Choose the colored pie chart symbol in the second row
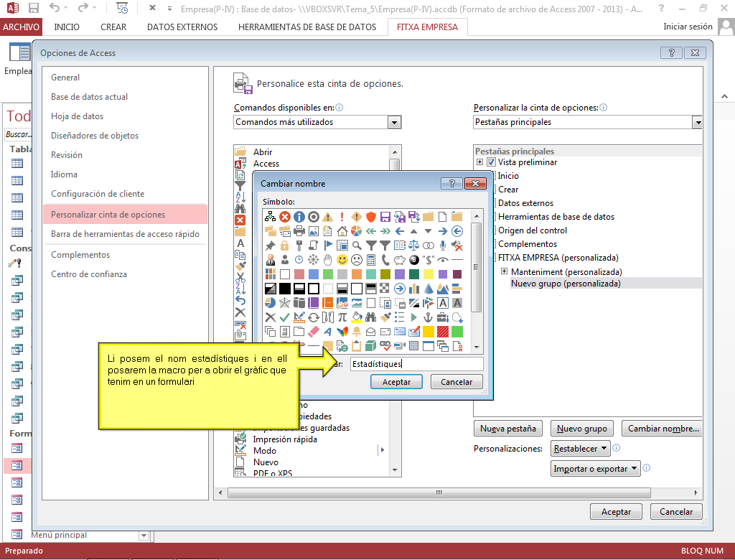This screenshot has width=735, height=560. [x=356, y=230]
